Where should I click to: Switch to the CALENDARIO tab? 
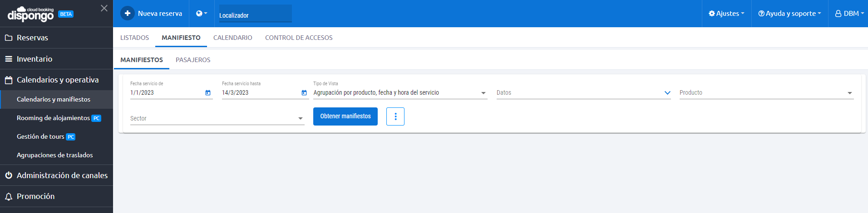(x=233, y=38)
